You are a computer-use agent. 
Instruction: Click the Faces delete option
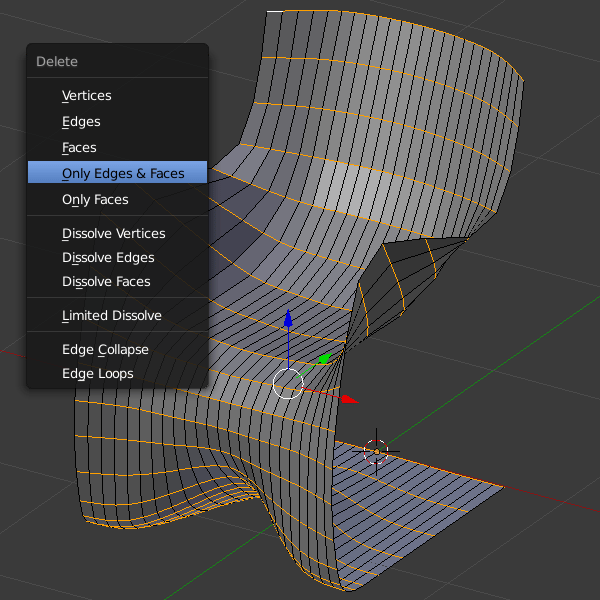tap(79, 148)
